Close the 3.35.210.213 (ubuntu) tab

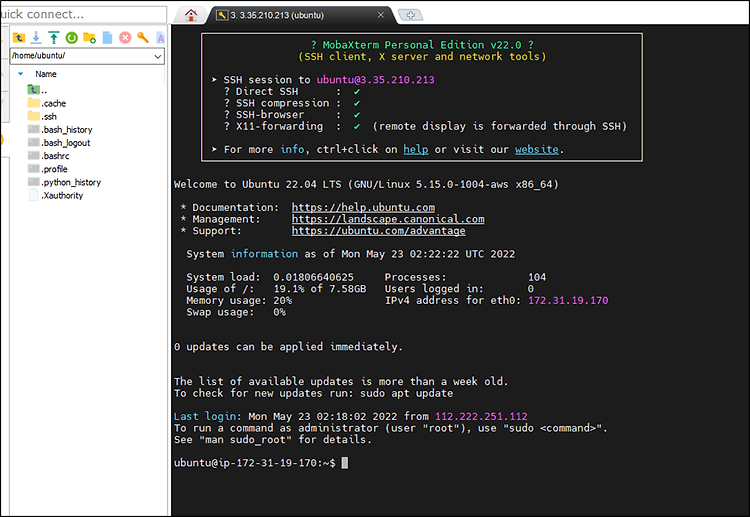point(380,15)
